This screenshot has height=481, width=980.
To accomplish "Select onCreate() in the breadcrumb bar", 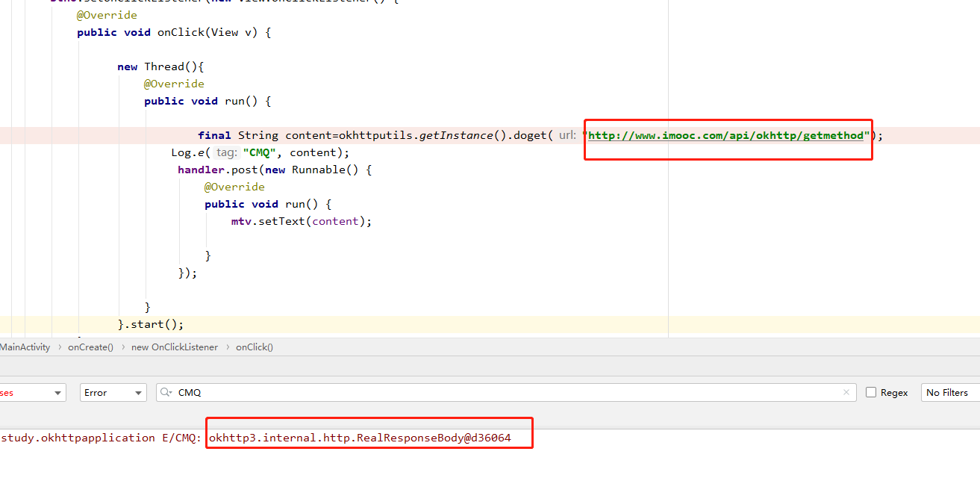I will [90, 347].
